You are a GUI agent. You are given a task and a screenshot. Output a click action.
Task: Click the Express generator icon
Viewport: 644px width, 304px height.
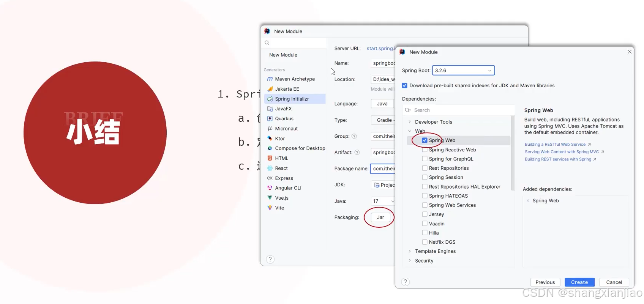[x=270, y=178]
